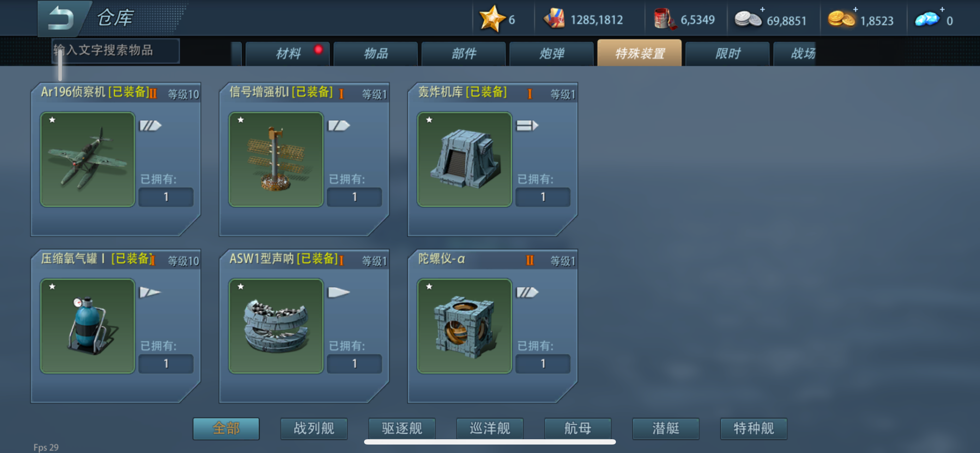Screen dimensions: 980x453
Task: Open the ASW1型声呐 sonar icon
Action: tap(276, 326)
